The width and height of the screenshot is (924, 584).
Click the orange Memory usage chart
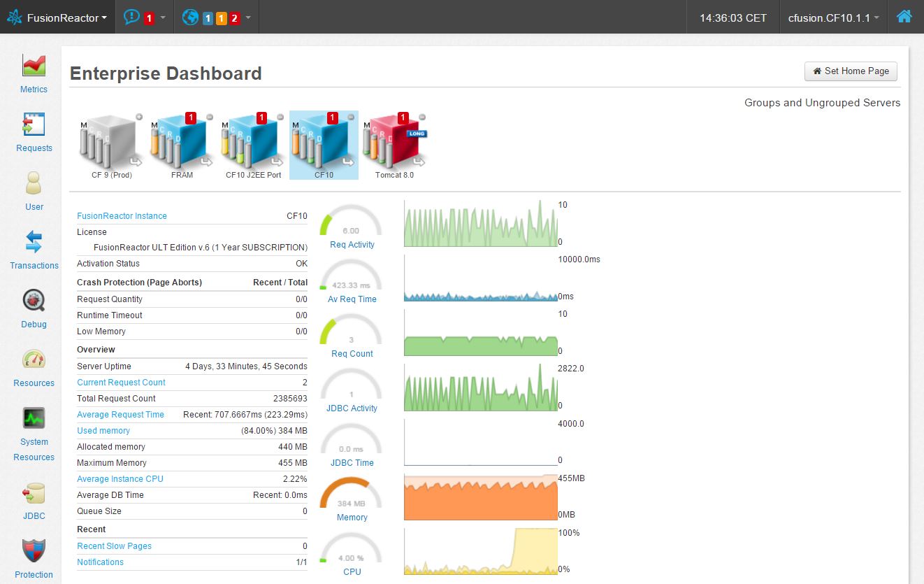pos(481,497)
